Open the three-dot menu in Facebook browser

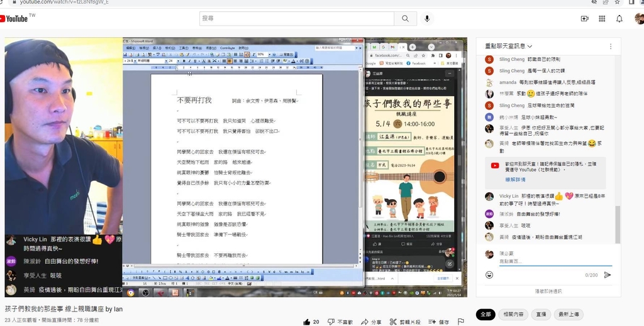tap(458, 55)
